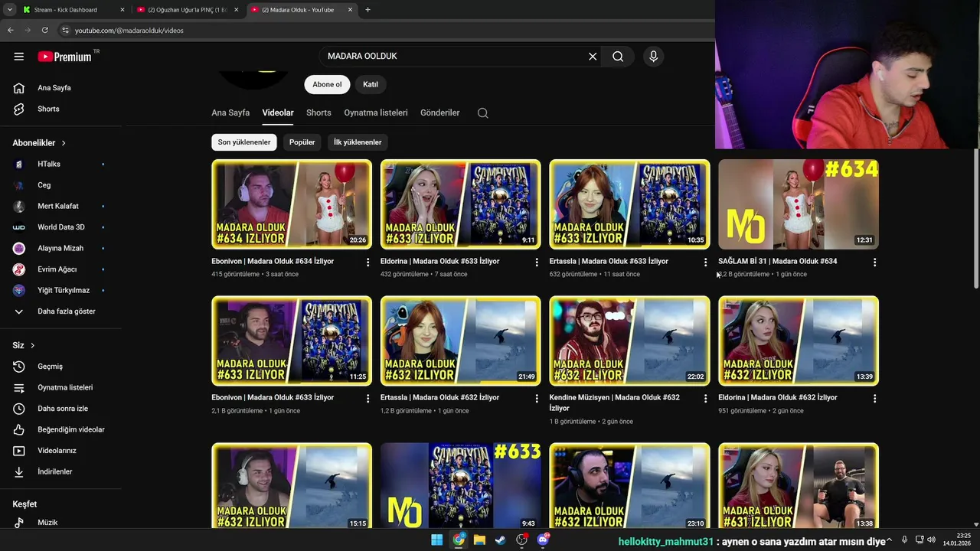Switch to channel Shorts tab
This screenshot has width=980, height=551.
(318, 112)
